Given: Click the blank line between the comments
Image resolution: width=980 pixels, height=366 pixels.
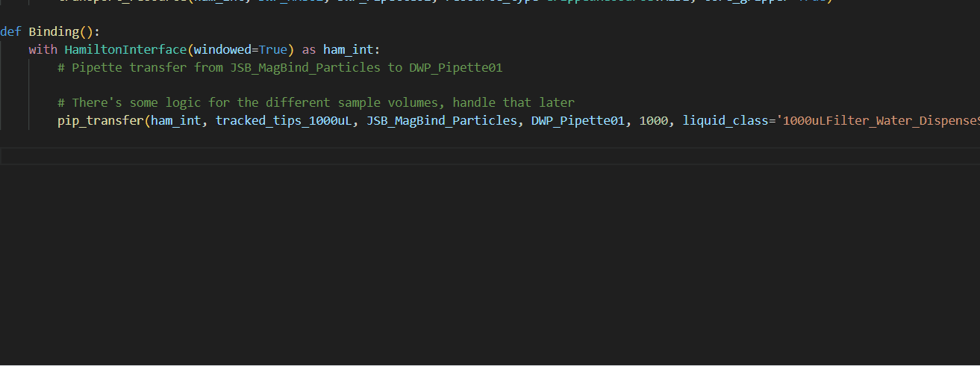Looking at the screenshot, I should 299,85.
